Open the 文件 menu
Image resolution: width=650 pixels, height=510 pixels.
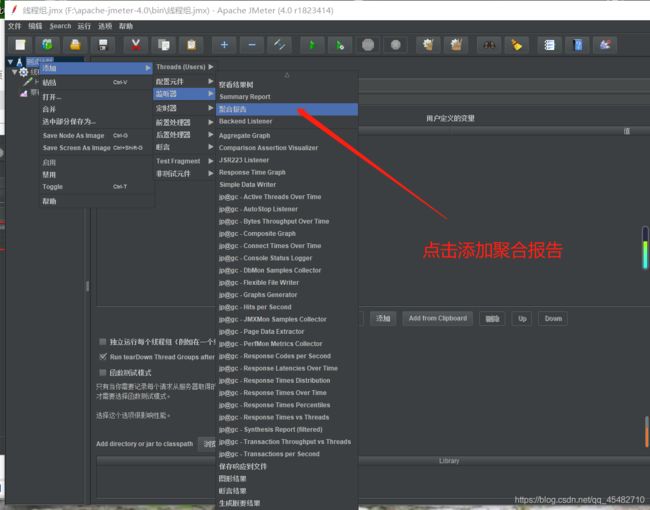[x=15, y=26]
